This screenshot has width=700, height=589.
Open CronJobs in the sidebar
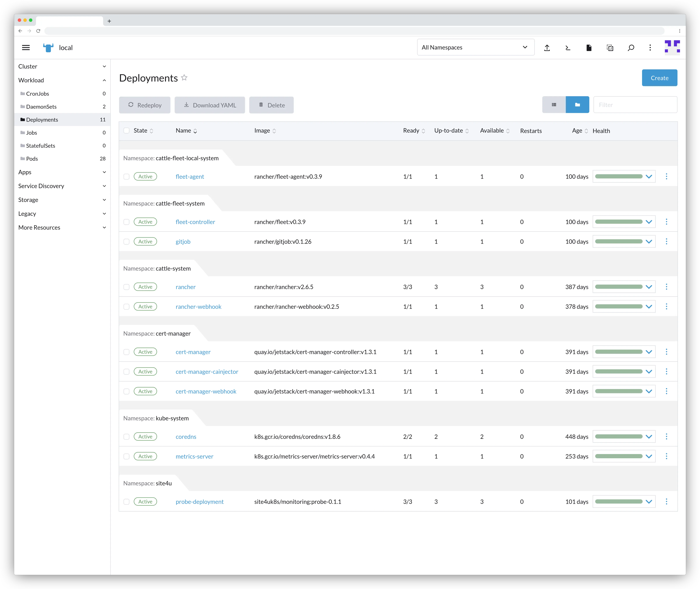(x=62, y=94)
